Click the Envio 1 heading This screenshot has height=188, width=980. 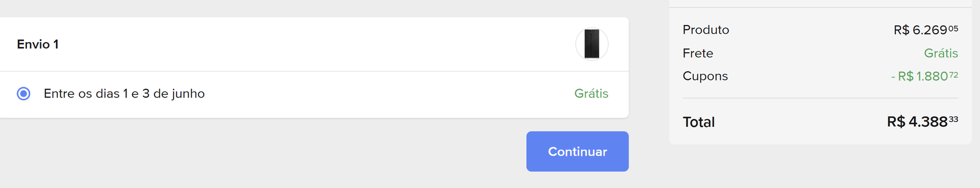[x=38, y=44]
